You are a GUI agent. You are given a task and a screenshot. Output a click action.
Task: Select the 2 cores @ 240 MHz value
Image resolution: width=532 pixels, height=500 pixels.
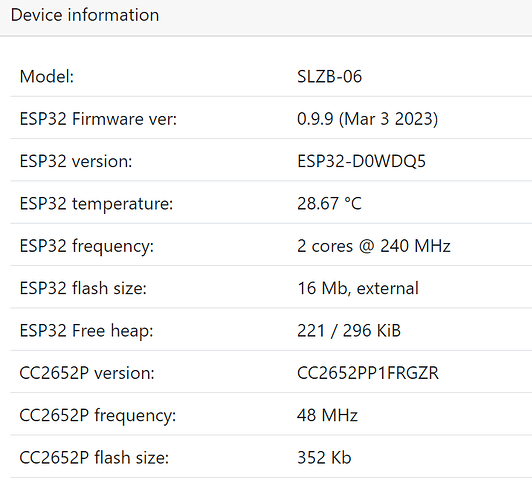pos(374,246)
